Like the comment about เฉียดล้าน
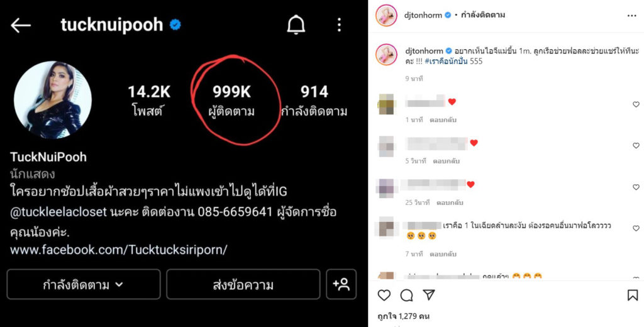 point(636,228)
